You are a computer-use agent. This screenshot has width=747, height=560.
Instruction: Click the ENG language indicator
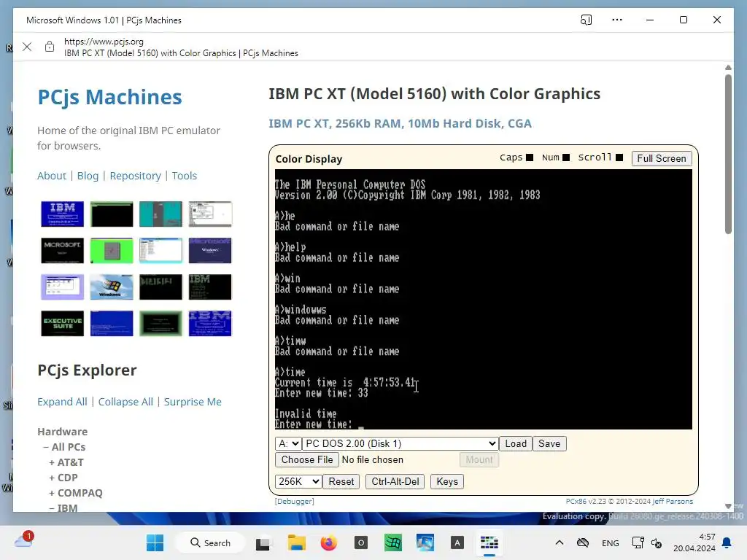(611, 542)
